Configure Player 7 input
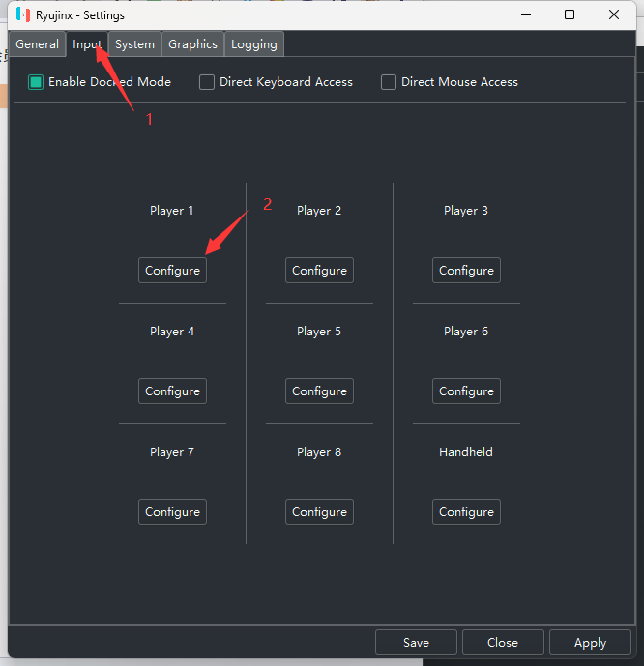 [x=172, y=511]
